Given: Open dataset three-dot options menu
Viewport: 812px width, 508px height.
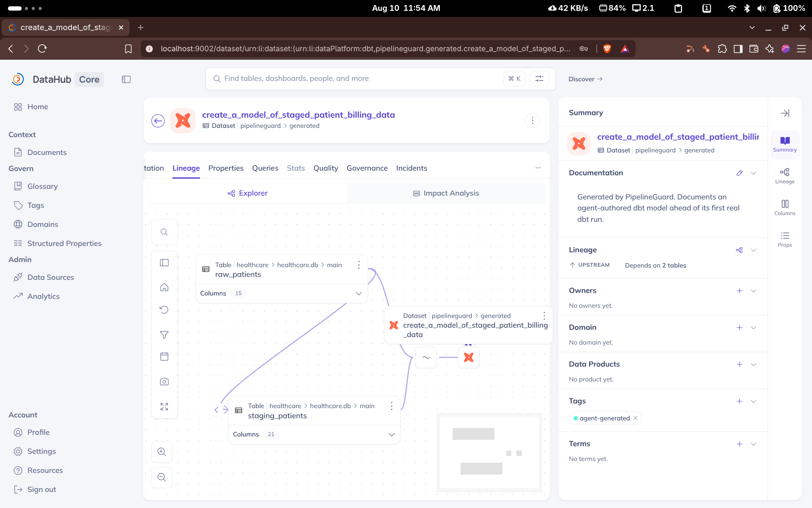Looking at the screenshot, I should pyautogui.click(x=532, y=121).
